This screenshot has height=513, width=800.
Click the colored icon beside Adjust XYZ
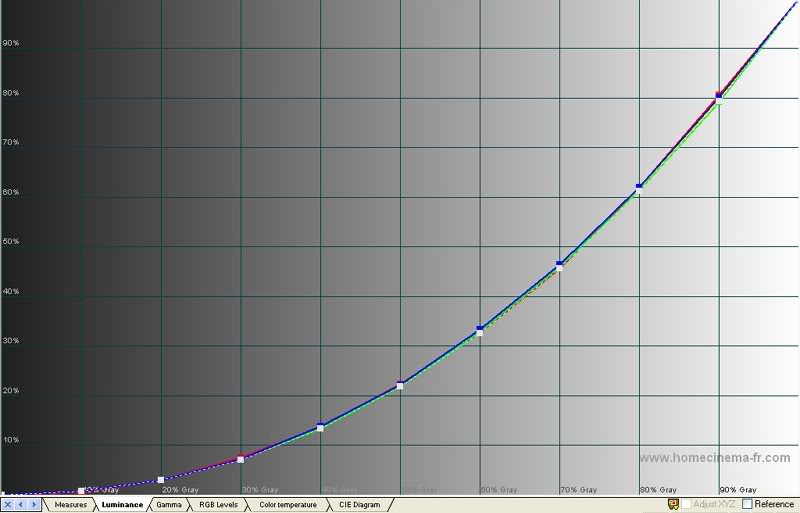coord(674,504)
